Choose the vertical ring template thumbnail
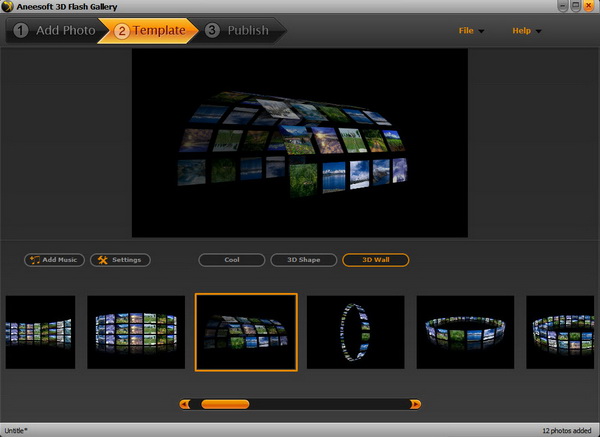 pyautogui.click(x=355, y=332)
